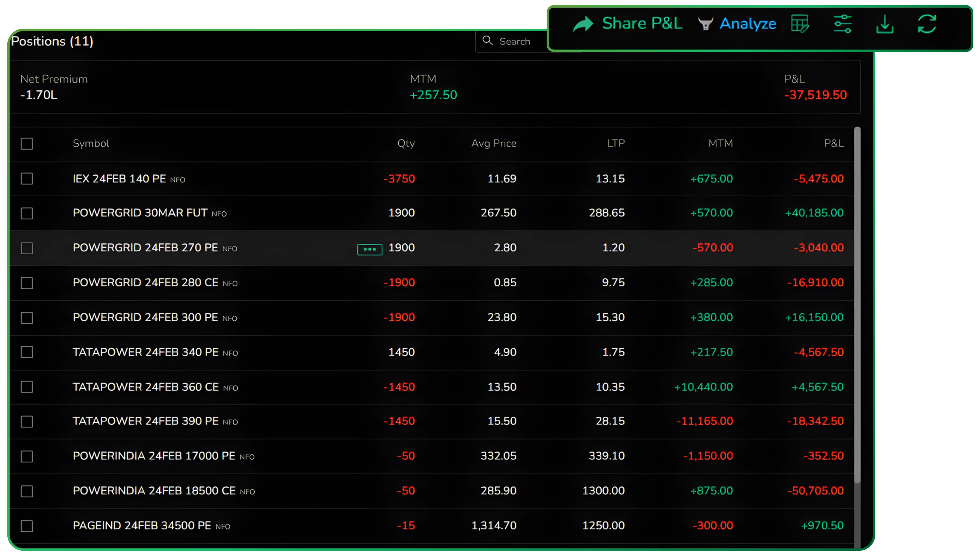This screenshot has width=980, height=555.
Task: Open the ellipsis menu on POWERGRID 270 PE
Action: tap(369, 249)
